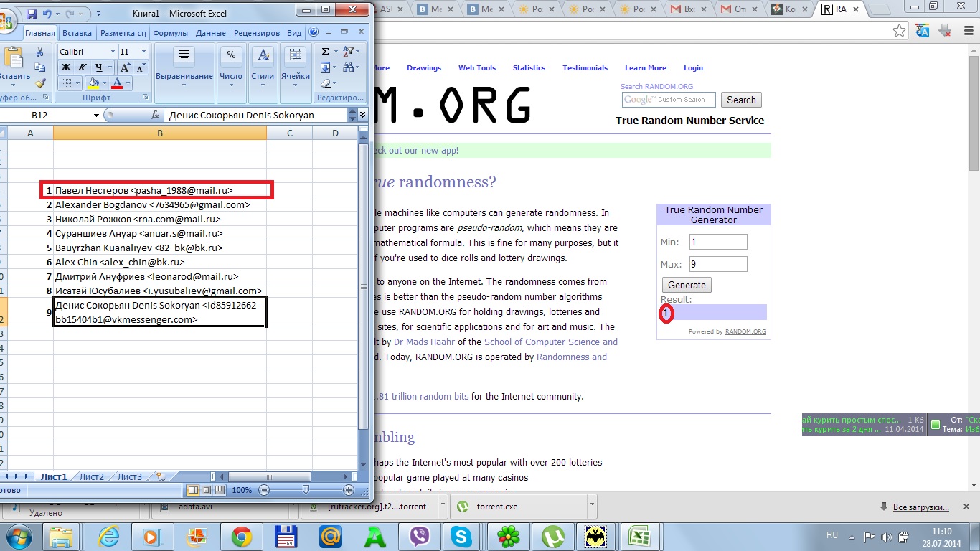Open Excel Help question mark
Viewport: 980px width, 551px height.
click(314, 32)
